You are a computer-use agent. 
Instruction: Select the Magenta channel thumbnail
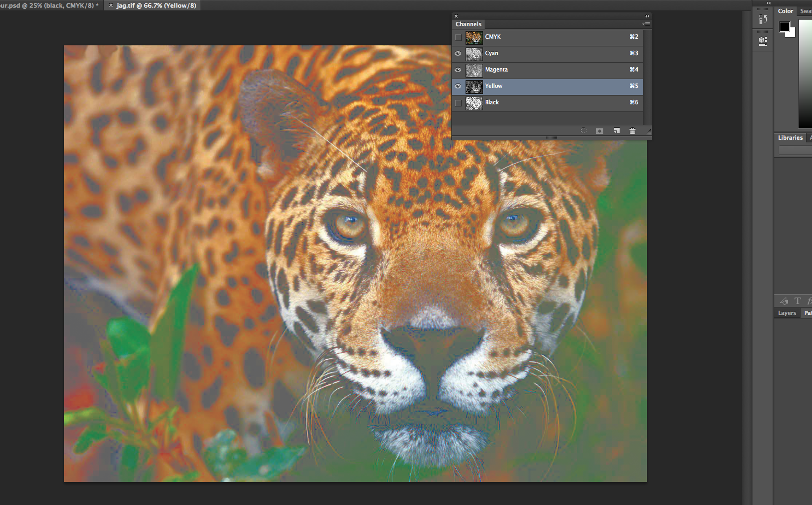pos(474,70)
